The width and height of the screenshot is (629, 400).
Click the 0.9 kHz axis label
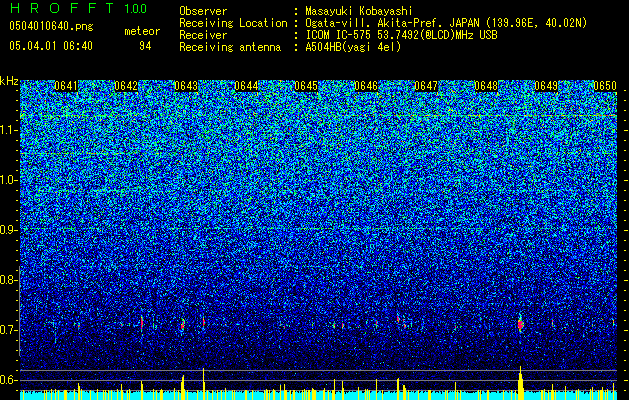[9, 230]
